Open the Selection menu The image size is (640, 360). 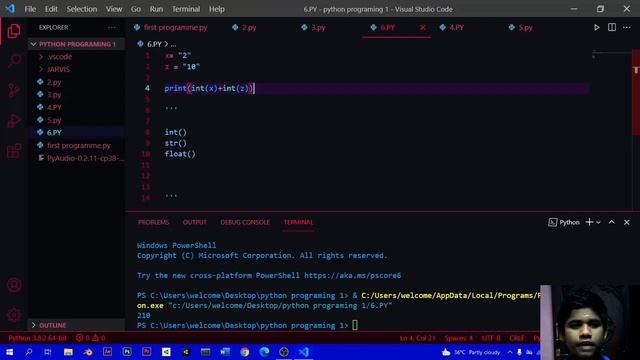point(82,9)
